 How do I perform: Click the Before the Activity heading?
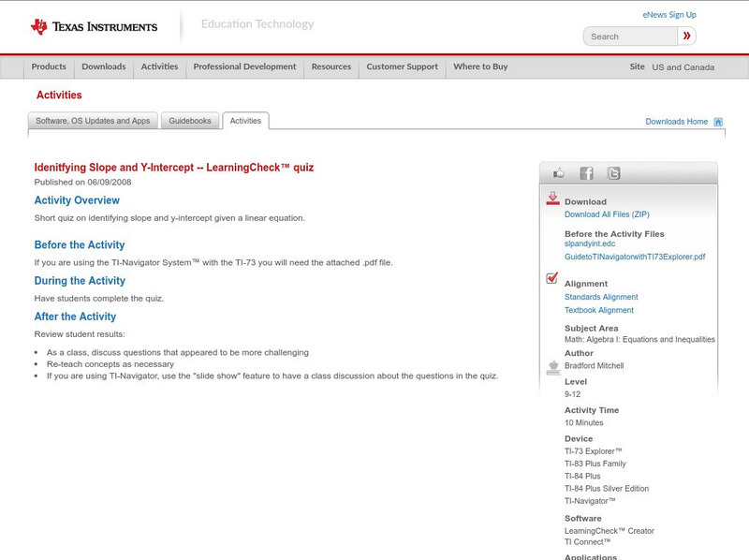pos(80,244)
